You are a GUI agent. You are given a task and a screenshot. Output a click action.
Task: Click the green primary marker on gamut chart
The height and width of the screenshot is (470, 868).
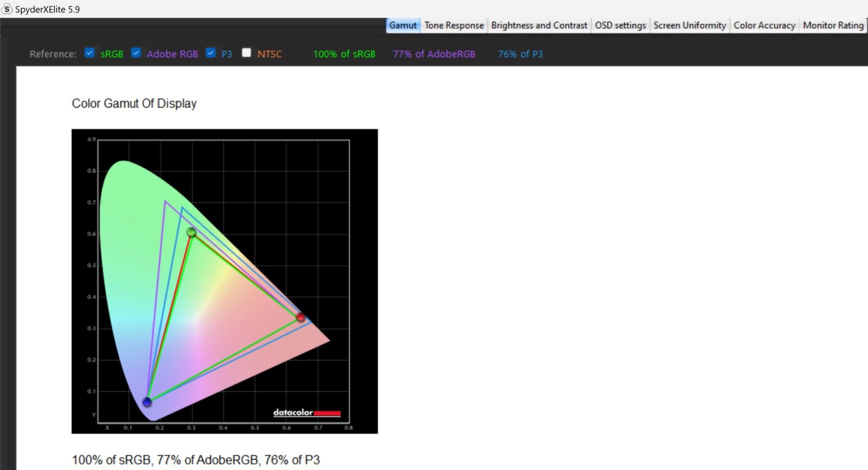point(191,232)
